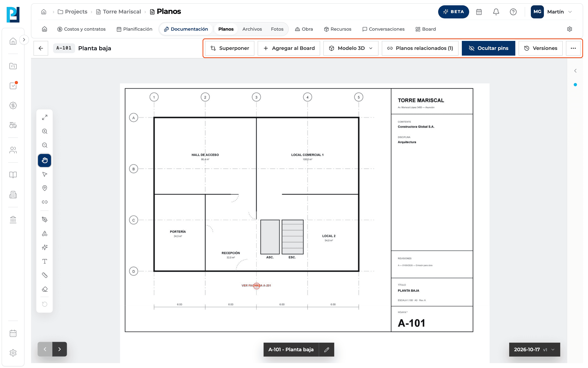
Task: Open the Planificación section
Action: pyautogui.click(x=134, y=29)
